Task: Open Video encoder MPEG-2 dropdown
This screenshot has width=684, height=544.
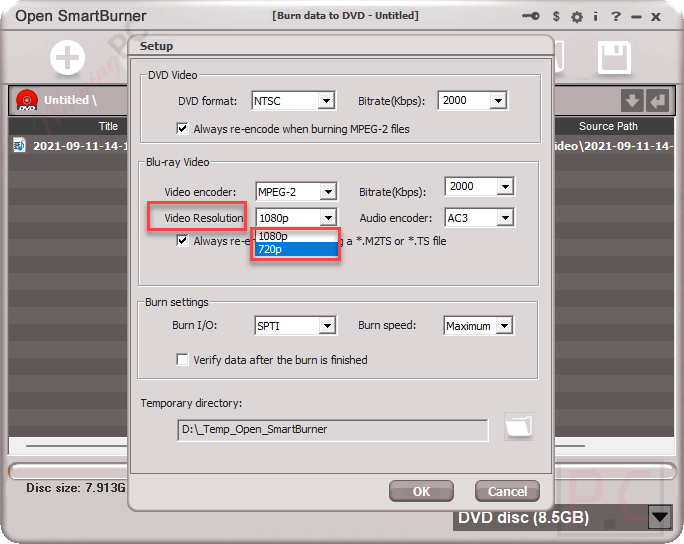Action: coord(328,192)
